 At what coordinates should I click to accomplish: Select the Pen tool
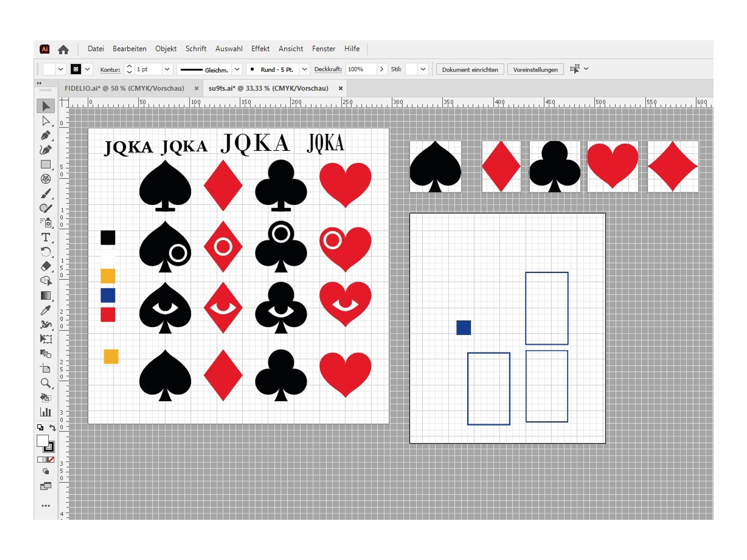pos(46,135)
